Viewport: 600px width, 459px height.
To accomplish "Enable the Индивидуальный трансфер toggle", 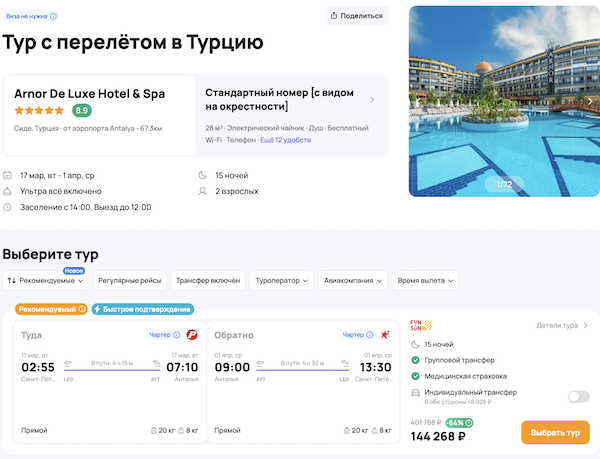I will tap(578, 396).
